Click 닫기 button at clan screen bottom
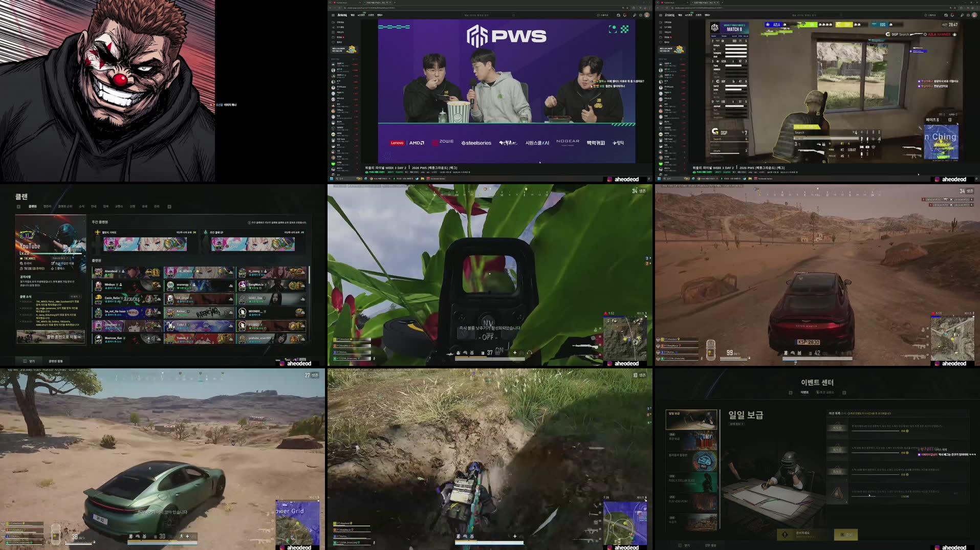Screen dimensions: 980x550 click(30, 361)
